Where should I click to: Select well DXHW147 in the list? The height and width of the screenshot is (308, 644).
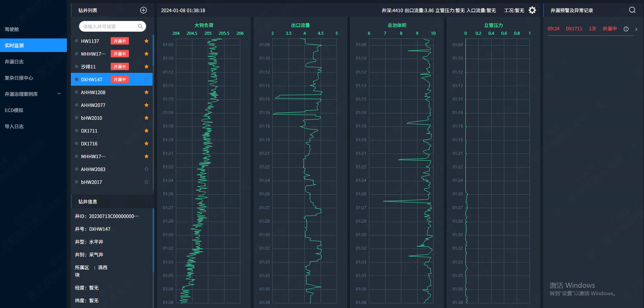pos(112,79)
